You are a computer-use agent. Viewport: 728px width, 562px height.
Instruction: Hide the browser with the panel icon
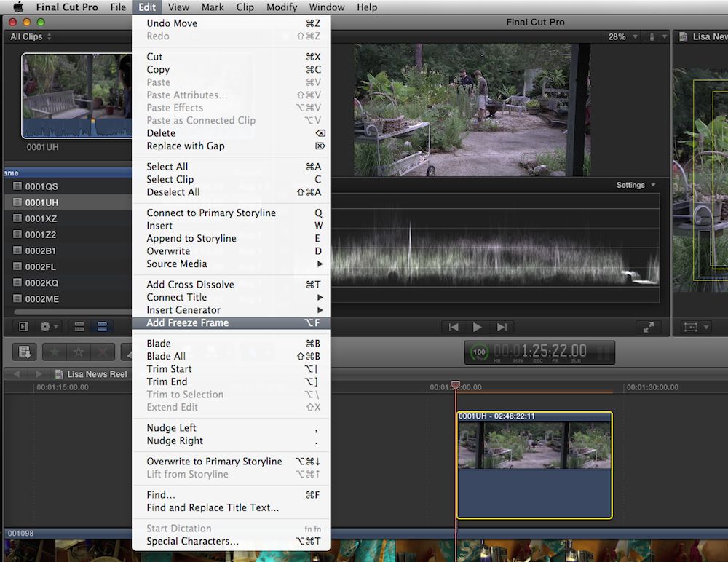(x=23, y=327)
